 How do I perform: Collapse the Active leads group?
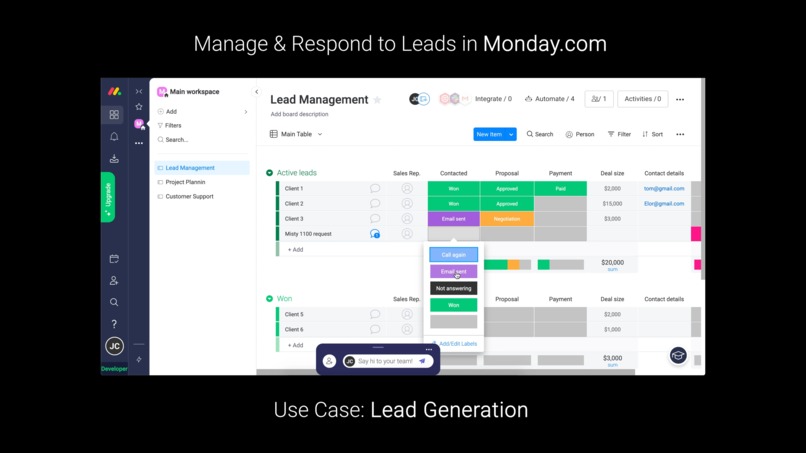(x=269, y=173)
